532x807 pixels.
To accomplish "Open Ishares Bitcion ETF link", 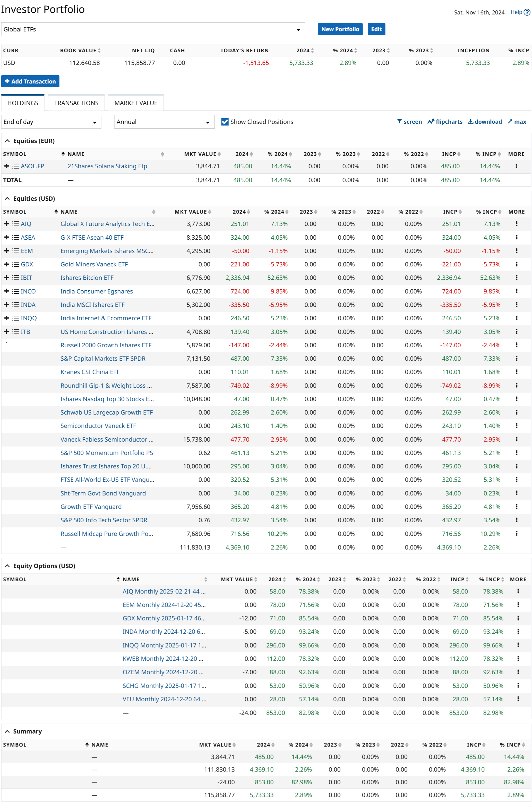I will 87,278.
